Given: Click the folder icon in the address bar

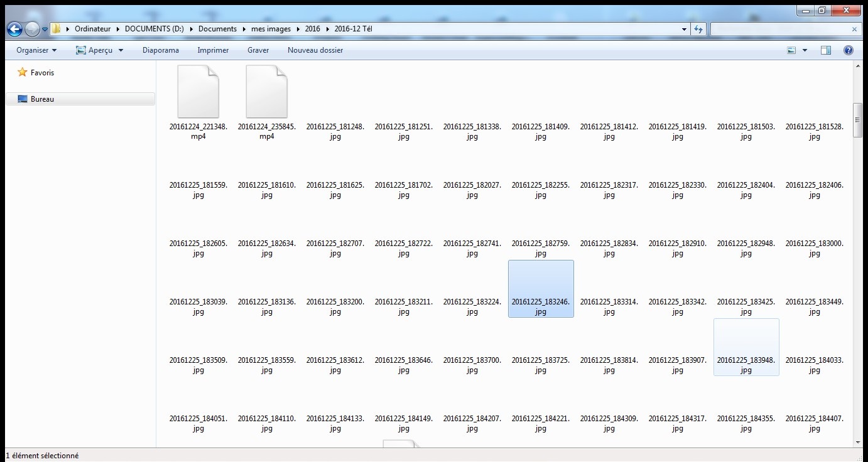Looking at the screenshot, I should [55, 28].
